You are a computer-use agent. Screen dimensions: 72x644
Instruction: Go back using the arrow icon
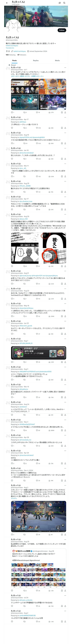click(x=7, y=3)
